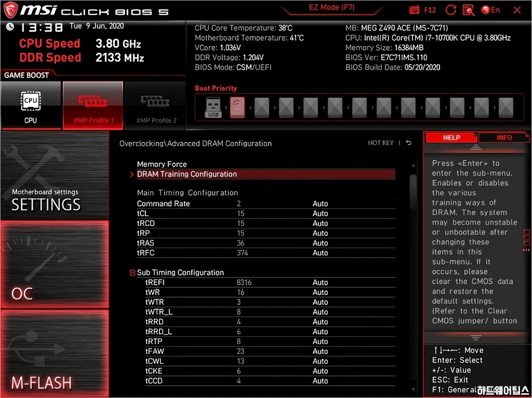Change the tCKE Auto field

pos(320,371)
